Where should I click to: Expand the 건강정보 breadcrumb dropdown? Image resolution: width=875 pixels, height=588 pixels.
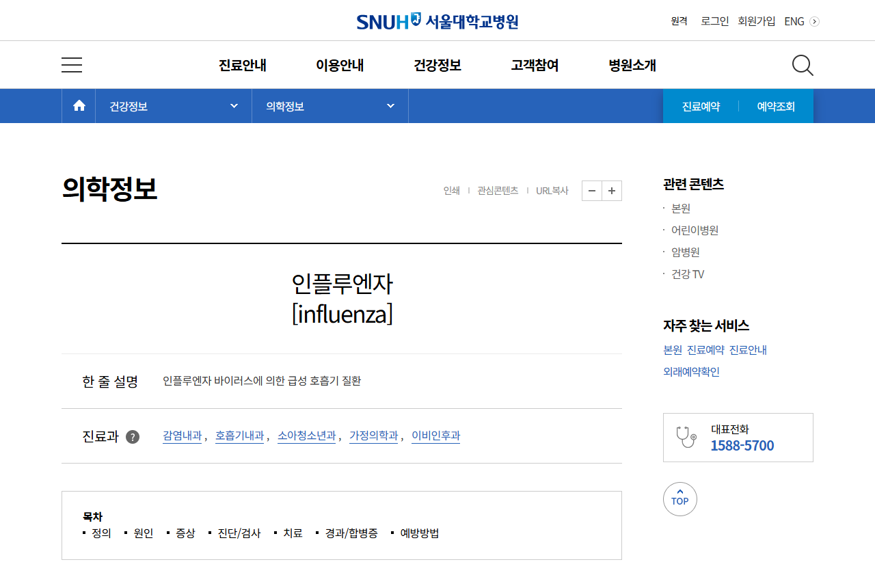coord(174,106)
